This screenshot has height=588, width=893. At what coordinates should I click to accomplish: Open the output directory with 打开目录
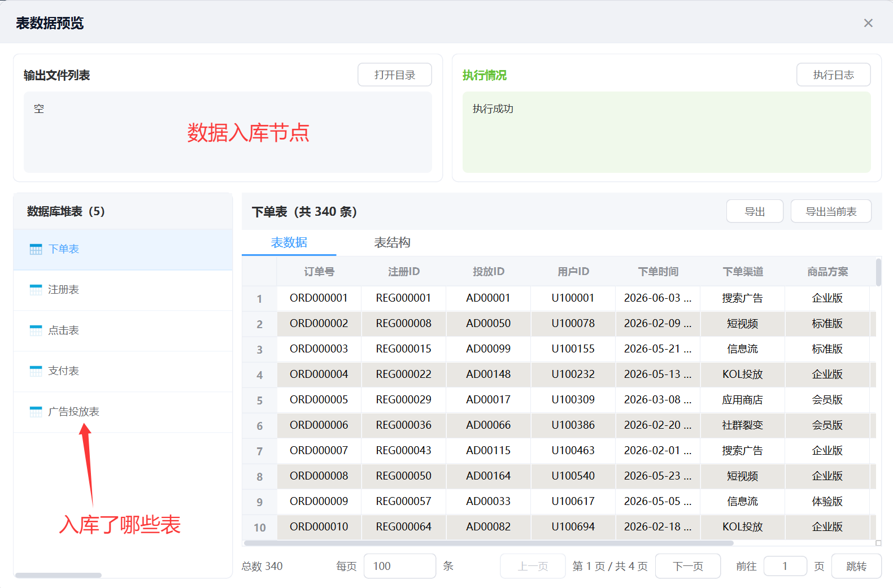(394, 75)
